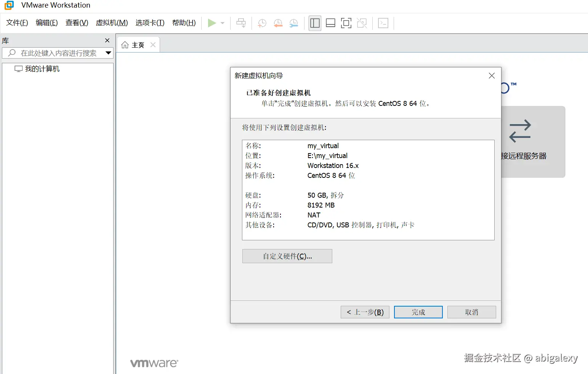Click the revert snapshot icon

coord(278,23)
